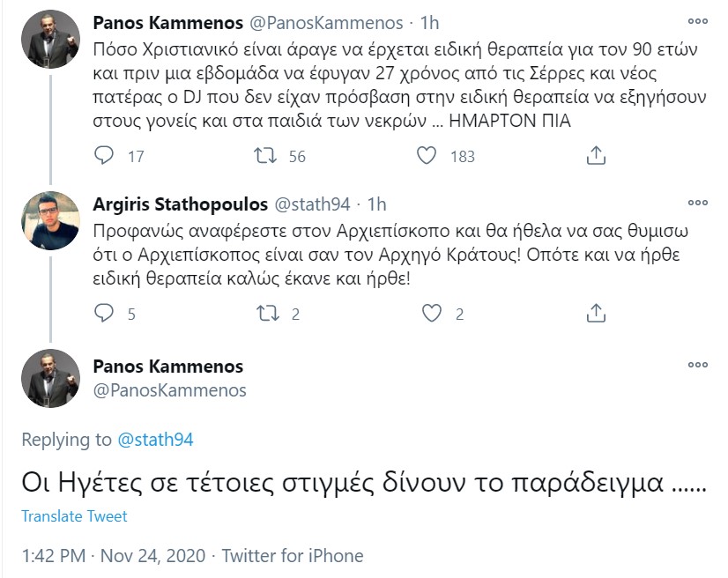The height and width of the screenshot is (578, 728).
Task: Click Panos Kammenos's avatar in the reply tweet
Action: (49, 379)
